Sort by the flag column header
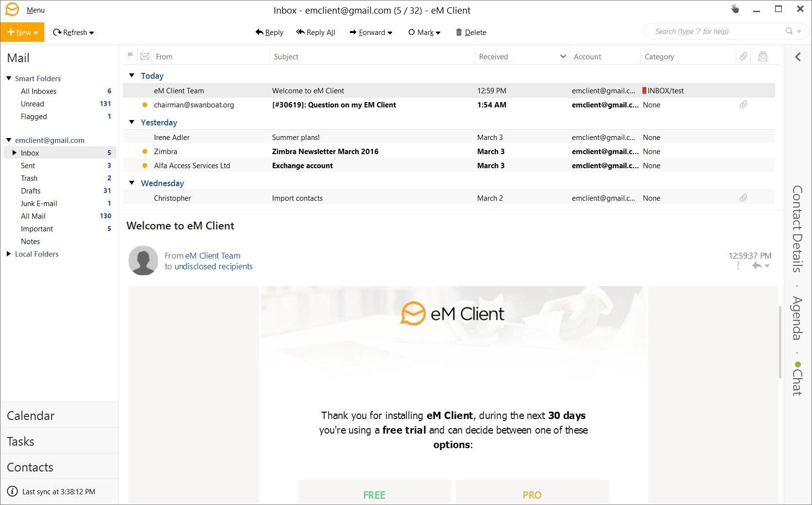The image size is (812, 505). click(130, 56)
